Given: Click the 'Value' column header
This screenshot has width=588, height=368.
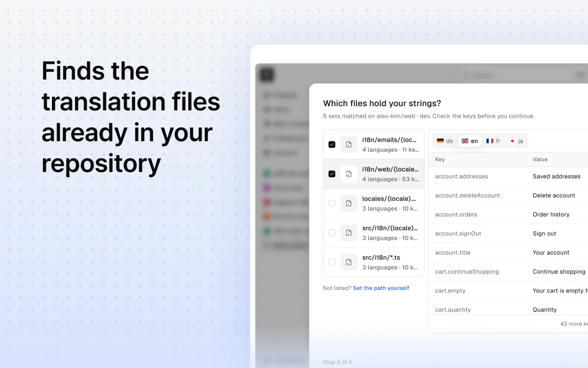Looking at the screenshot, I should click(x=540, y=159).
